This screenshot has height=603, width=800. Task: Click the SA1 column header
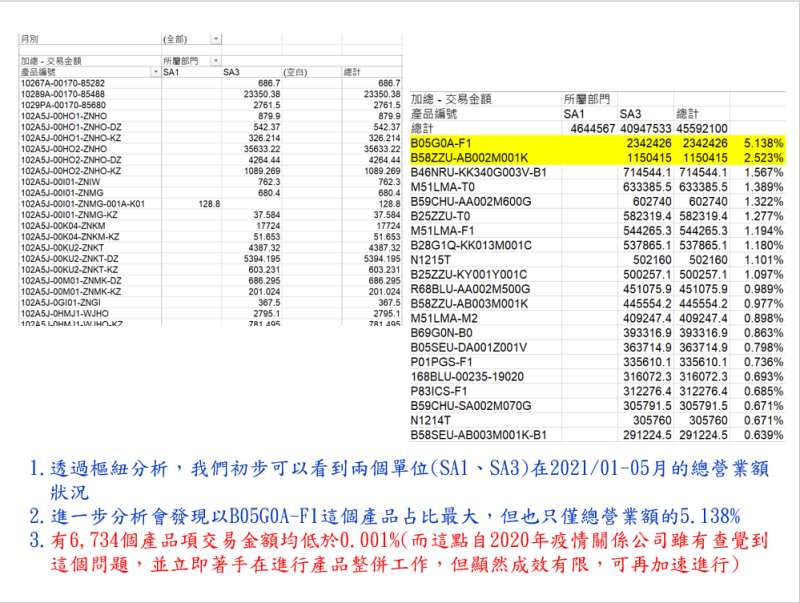tap(575, 114)
